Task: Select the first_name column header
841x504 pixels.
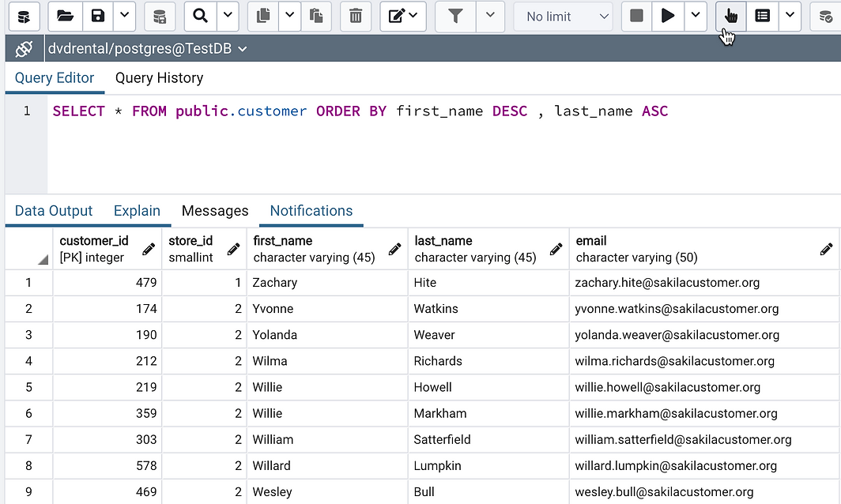Action: [327, 249]
